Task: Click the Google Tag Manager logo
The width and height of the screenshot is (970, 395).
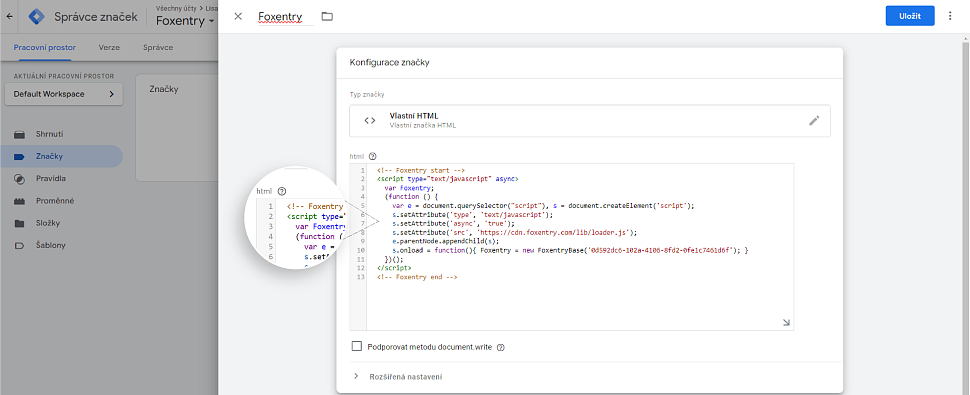Action: (38, 17)
